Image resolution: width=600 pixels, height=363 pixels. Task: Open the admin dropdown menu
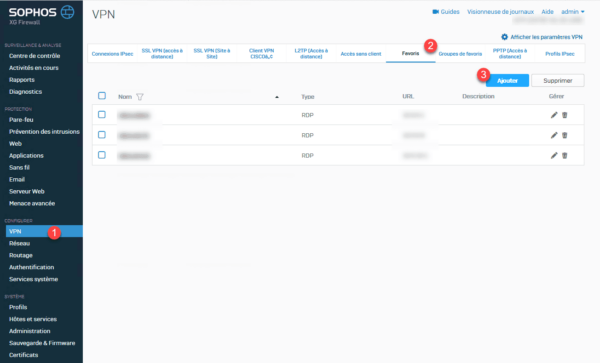572,12
